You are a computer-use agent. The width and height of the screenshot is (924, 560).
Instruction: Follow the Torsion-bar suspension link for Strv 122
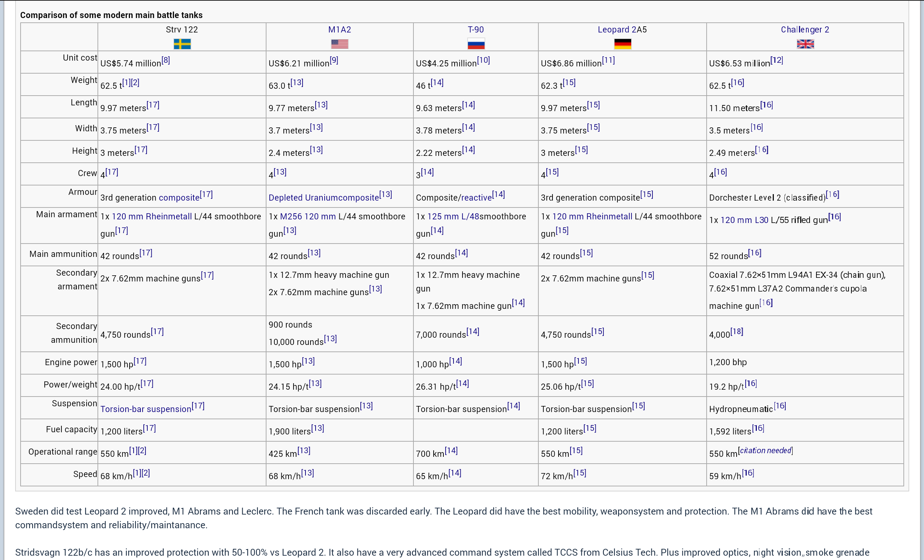click(146, 409)
